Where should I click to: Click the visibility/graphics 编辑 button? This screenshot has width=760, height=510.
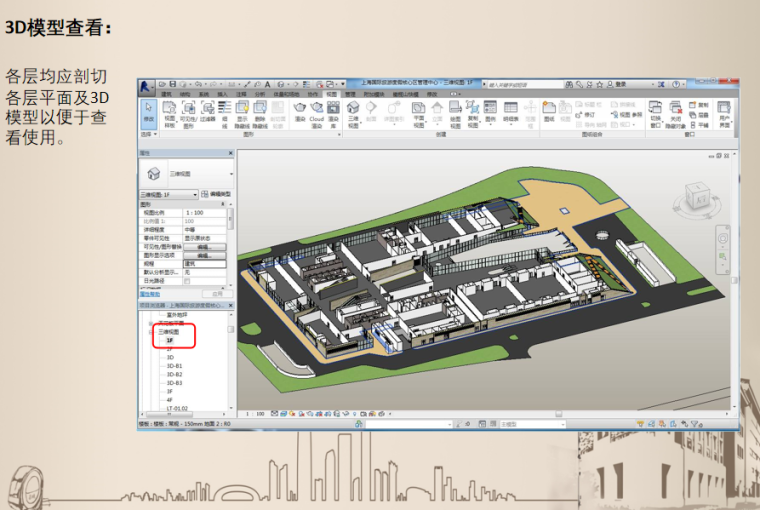point(204,246)
